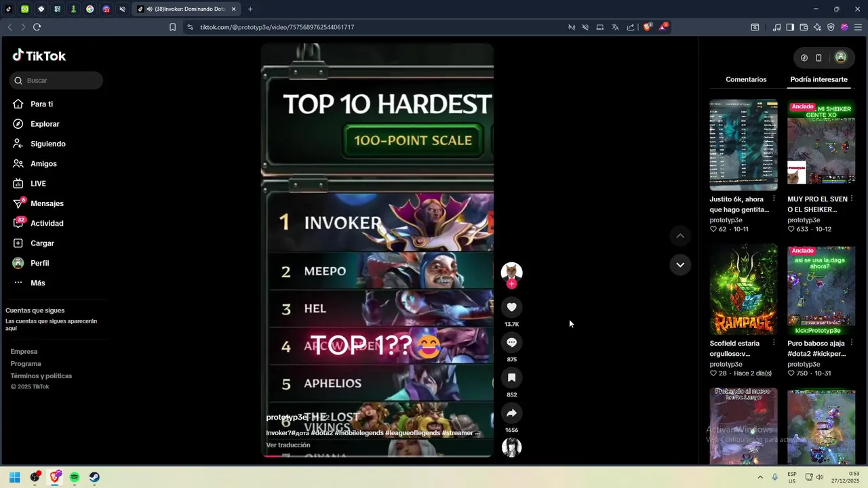The width and height of the screenshot is (868, 488).
Task: Open profile avatar at top right panel
Action: tap(841, 58)
